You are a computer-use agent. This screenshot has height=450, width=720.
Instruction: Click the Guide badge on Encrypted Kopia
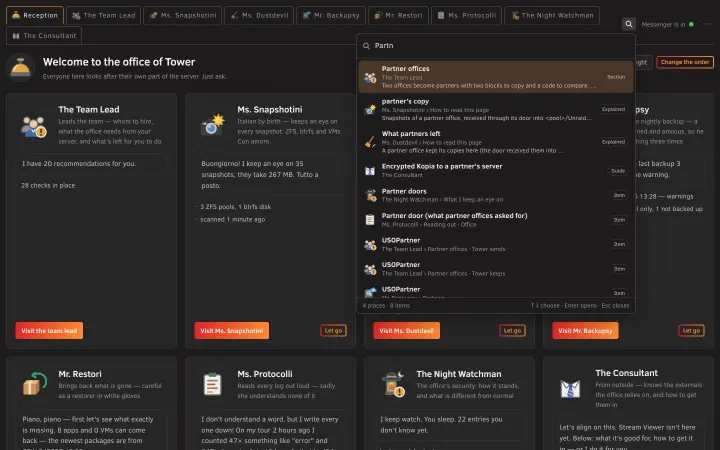coord(618,171)
